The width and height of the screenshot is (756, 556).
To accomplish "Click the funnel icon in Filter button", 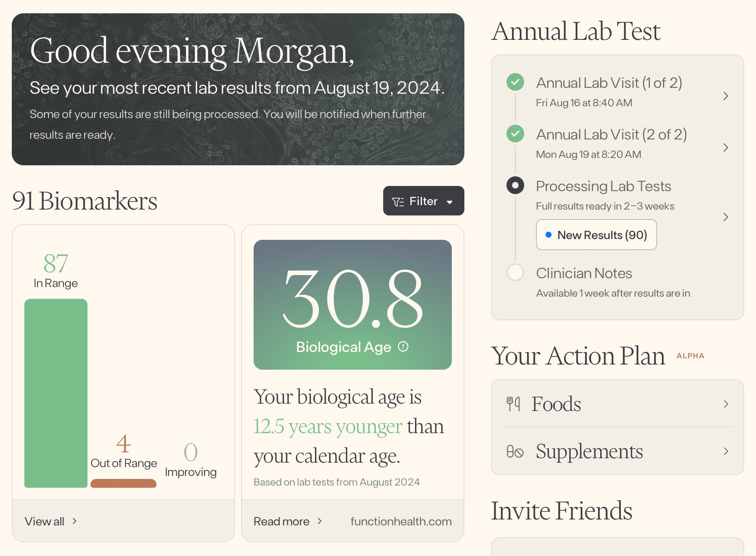I will click(x=398, y=202).
